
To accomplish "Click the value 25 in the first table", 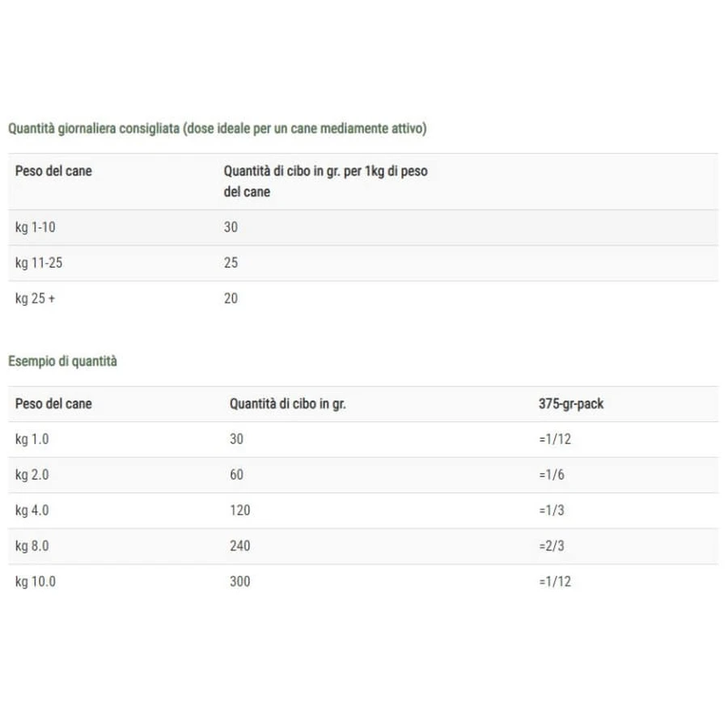I will coord(231,263).
